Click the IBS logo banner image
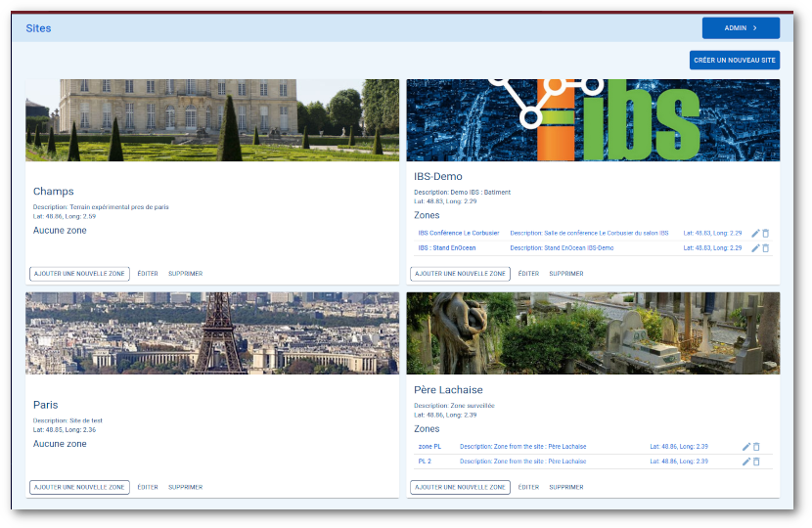Viewport: 812px width, 528px height. coord(593,120)
